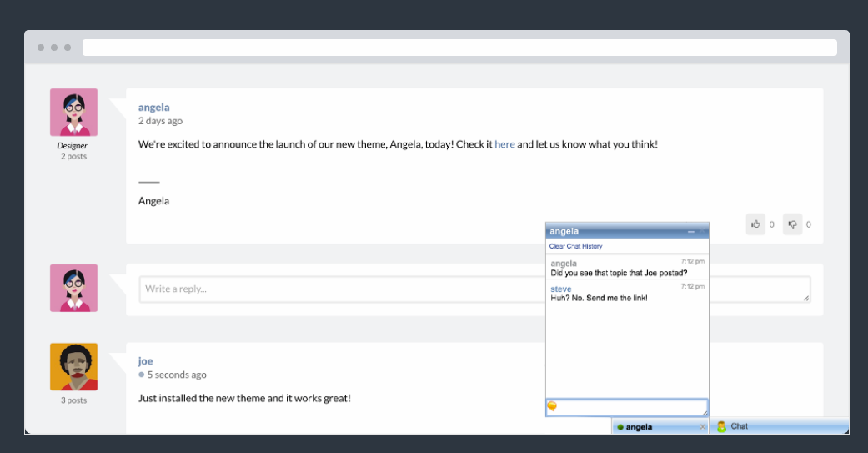Open the Chat tab in the bottom bar
868x453 pixels.
(x=779, y=426)
